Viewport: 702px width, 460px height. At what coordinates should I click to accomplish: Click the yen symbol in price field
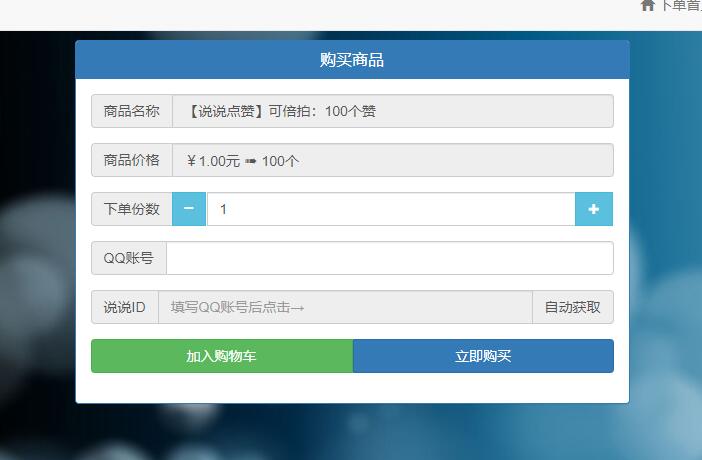pos(191,161)
